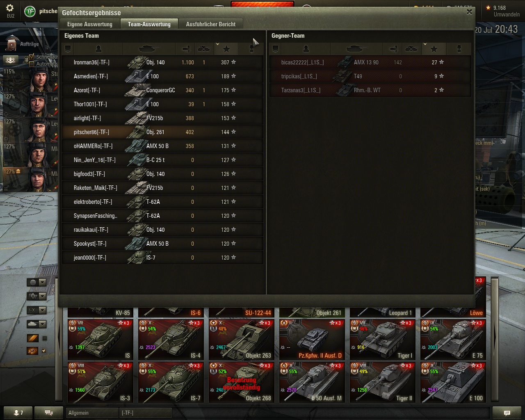Sort Gegner-Team by experience star icon
Image resolution: width=525 pixels, height=420 pixels.
coord(434,49)
